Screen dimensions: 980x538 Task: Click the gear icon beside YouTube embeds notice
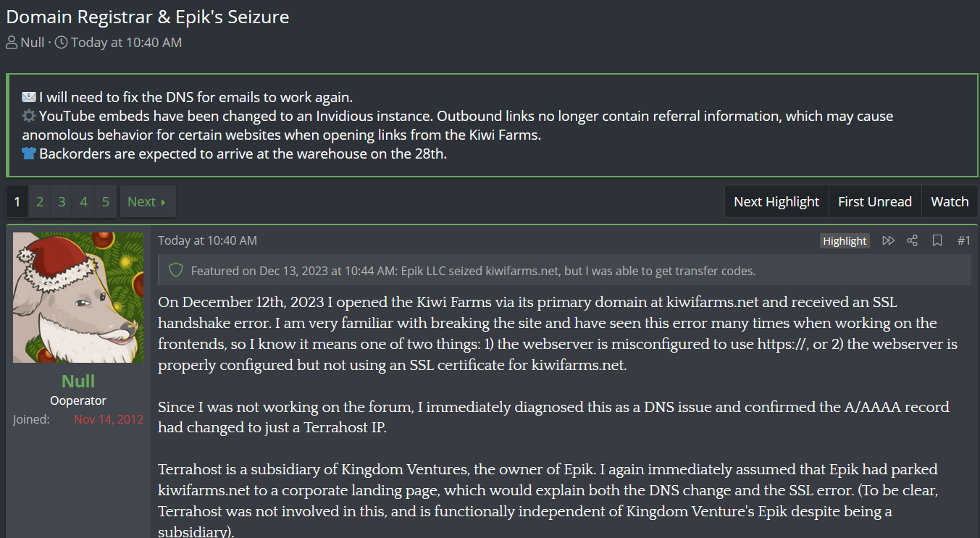(x=29, y=116)
